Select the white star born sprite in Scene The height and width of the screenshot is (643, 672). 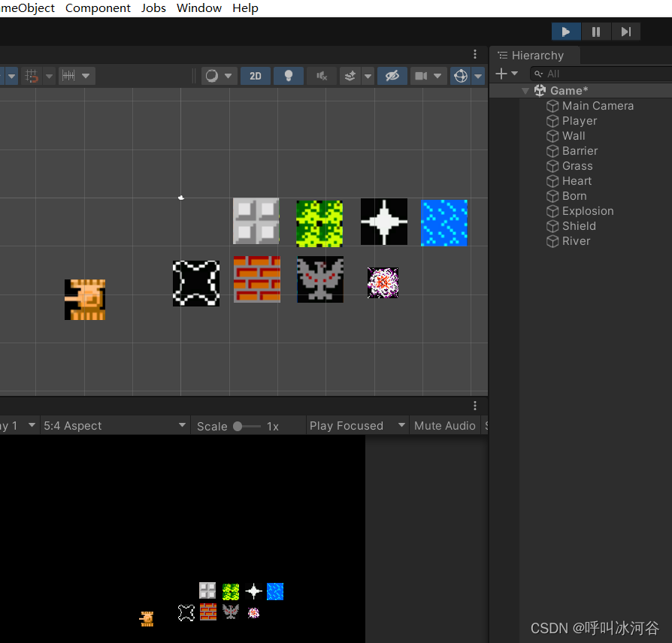[x=384, y=222]
